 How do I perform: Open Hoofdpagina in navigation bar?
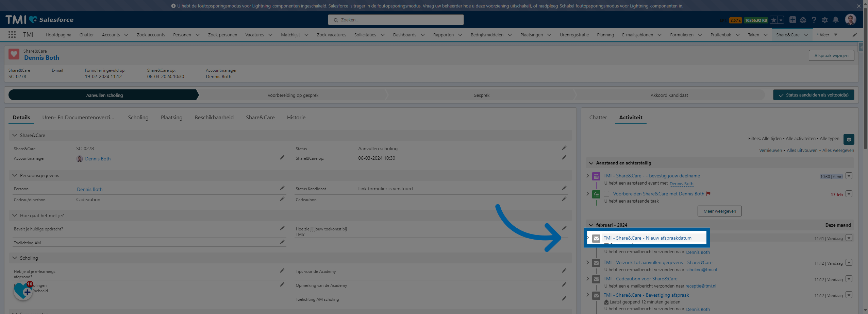[x=59, y=35]
